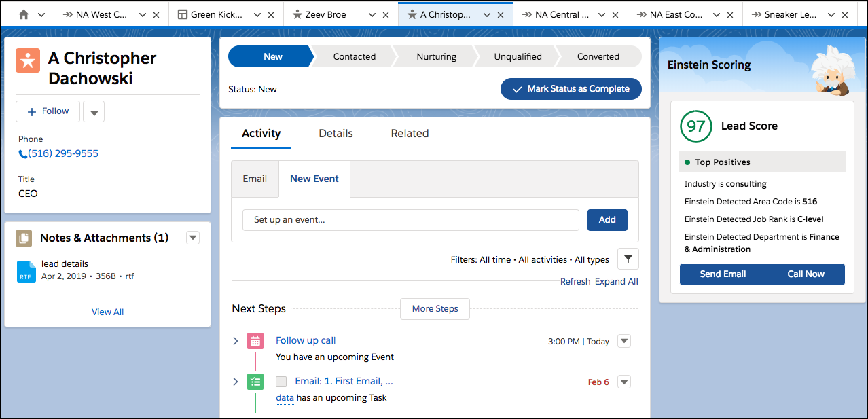
Task: Close the Green Kick... tab
Action: pos(272,15)
